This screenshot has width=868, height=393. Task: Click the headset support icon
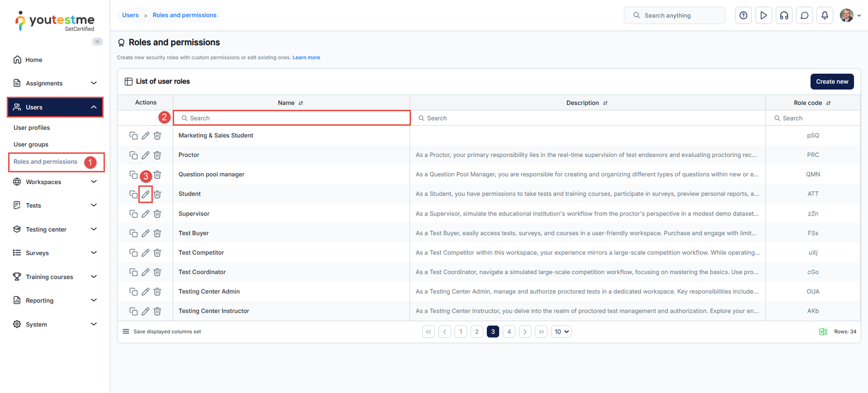784,15
